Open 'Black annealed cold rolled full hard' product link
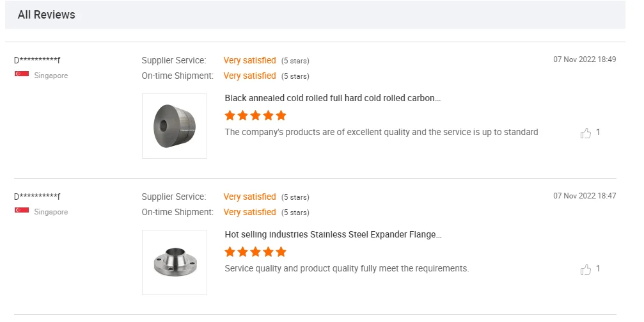 coord(333,98)
